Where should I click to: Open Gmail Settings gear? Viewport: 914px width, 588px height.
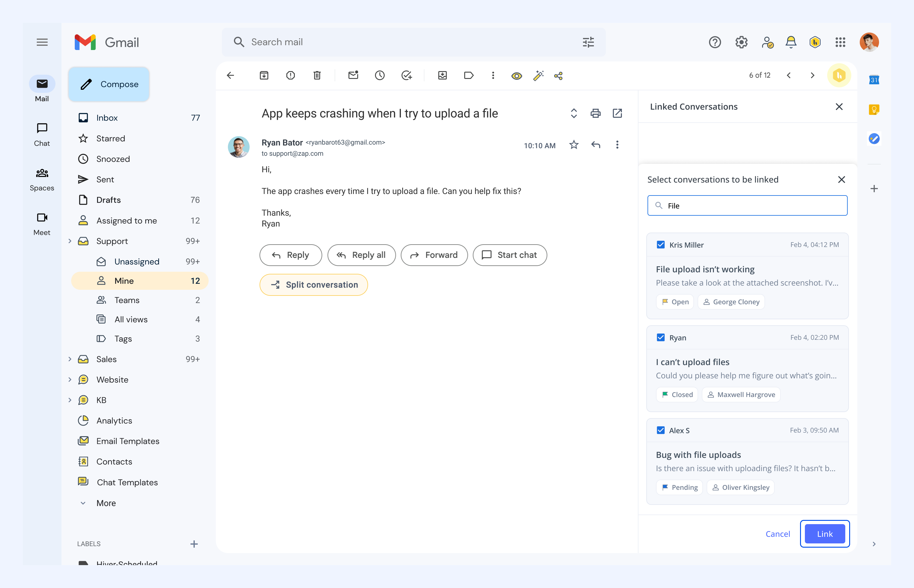click(x=741, y=42)
